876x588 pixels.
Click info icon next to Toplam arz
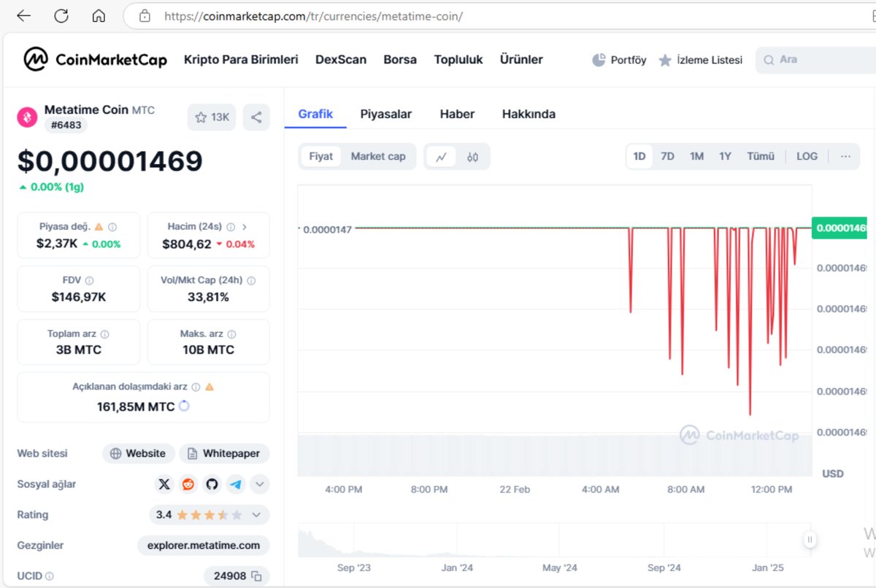coord(104,334)
